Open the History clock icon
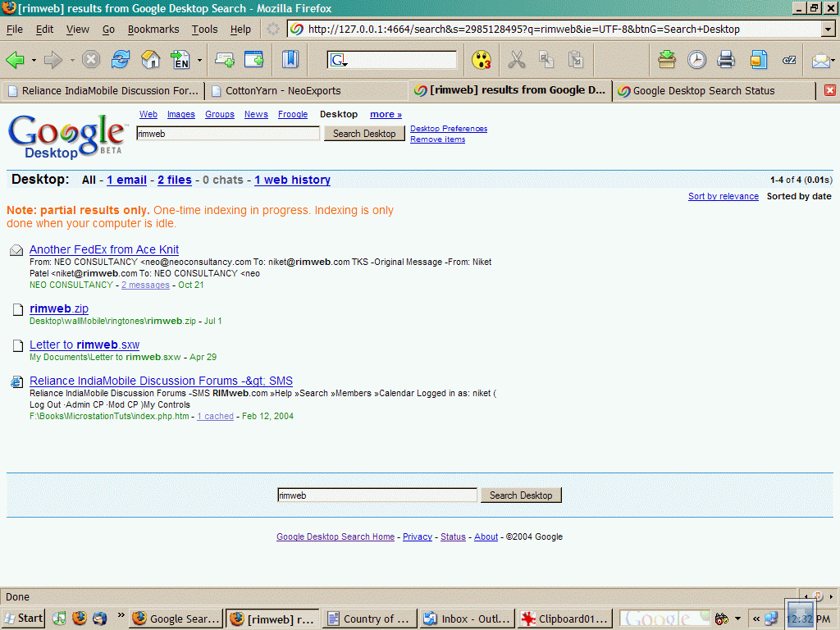 (x=696, y=60)
